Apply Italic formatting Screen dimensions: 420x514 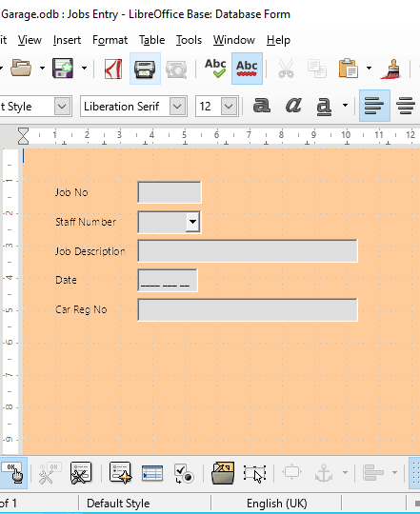pos(293,106)
